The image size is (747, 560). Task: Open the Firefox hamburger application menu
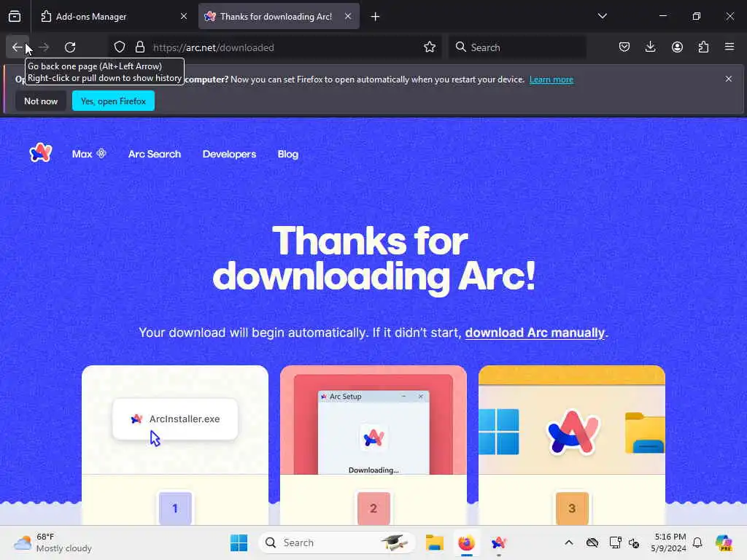point(729,47)
